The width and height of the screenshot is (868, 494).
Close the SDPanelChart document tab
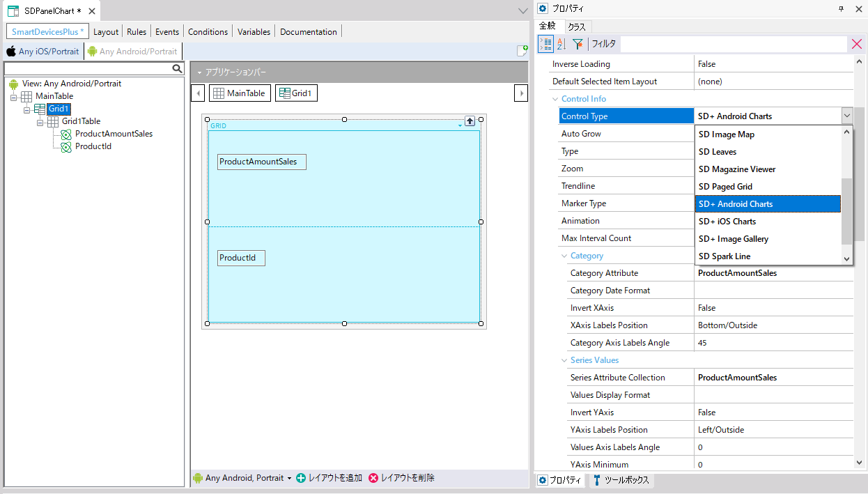coord(92,11)
